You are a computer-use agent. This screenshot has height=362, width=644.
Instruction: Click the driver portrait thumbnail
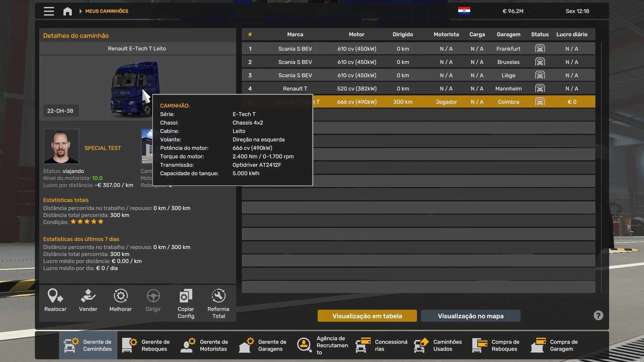pyautogui.click(x=61, y=146)
